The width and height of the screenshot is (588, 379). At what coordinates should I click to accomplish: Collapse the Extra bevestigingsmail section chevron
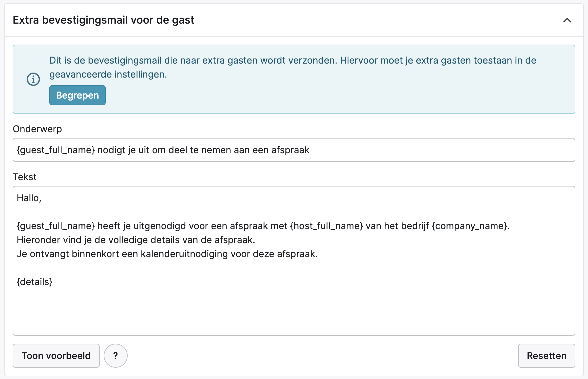tap(567, 20)
